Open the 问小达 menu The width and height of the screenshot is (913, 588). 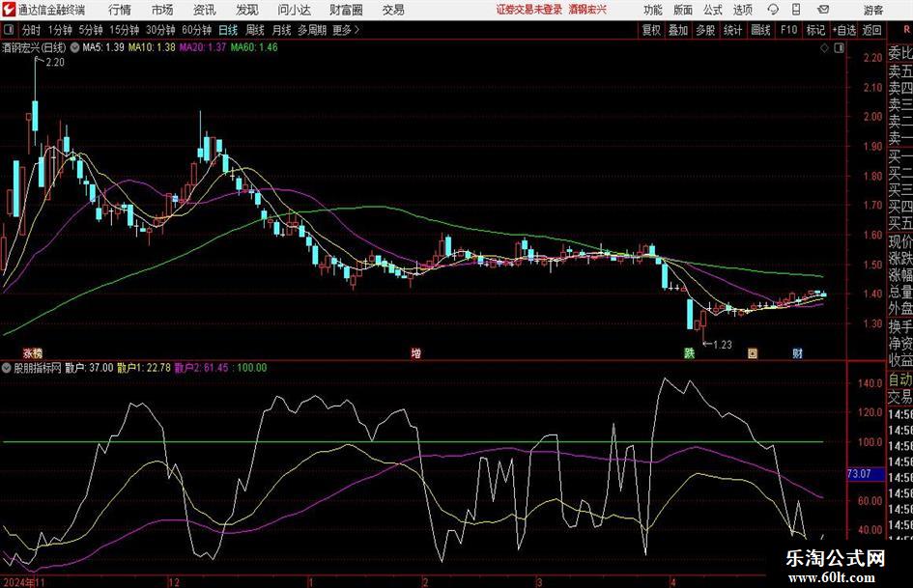click(x=294, y=10)
